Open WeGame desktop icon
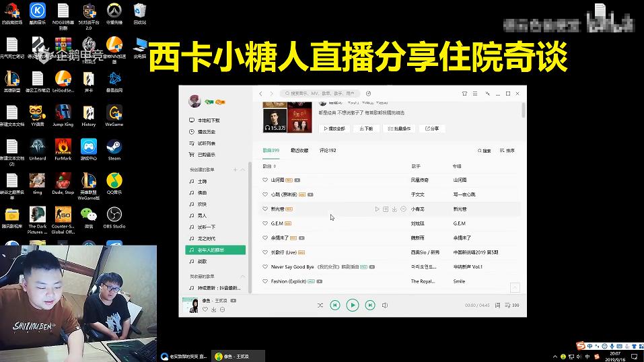The height and width of the screenshot is (362, 644). pyautogui.click(x=114, y=116)
